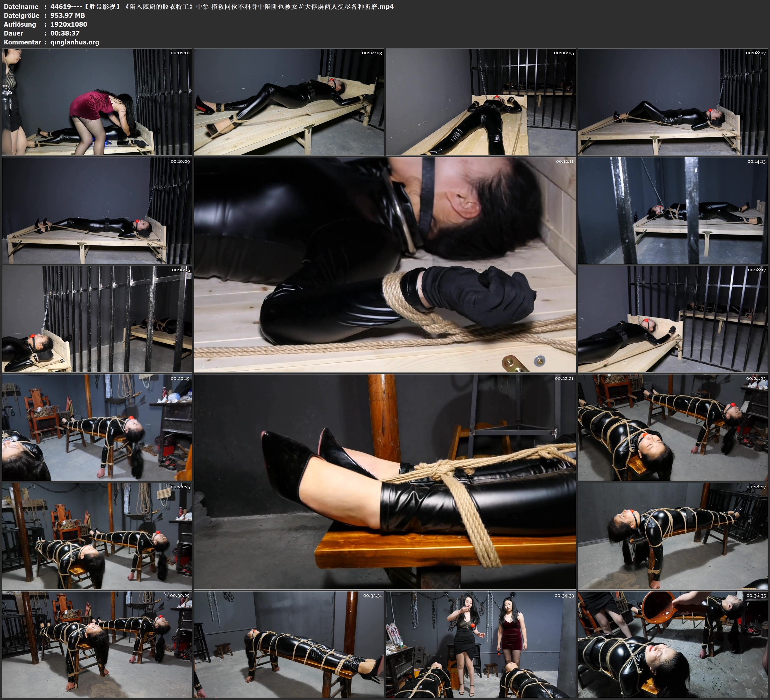This screenshot has width=770, height=700.
Task: Click the thumbnail stamped 00:14:13
Action: 672,210
